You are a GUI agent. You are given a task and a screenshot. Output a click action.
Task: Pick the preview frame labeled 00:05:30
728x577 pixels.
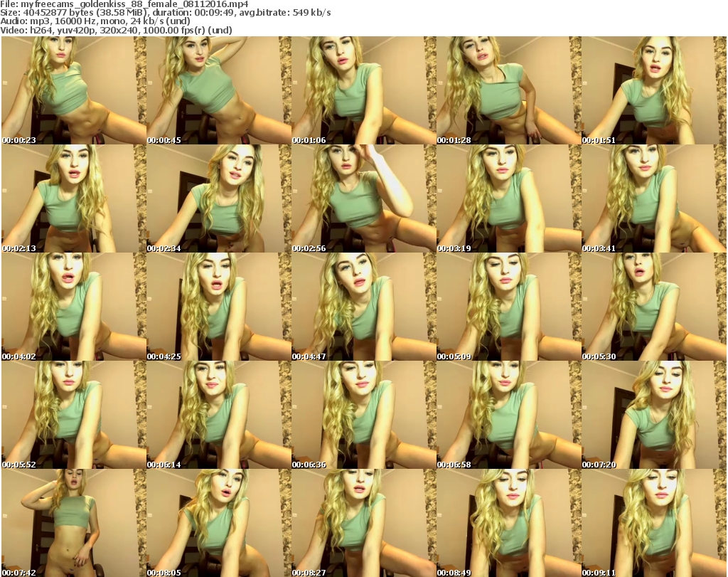(654, 307)
